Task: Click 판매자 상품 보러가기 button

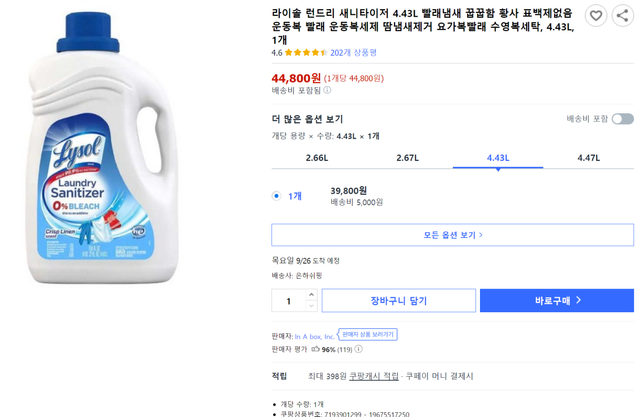Action: 368,335
